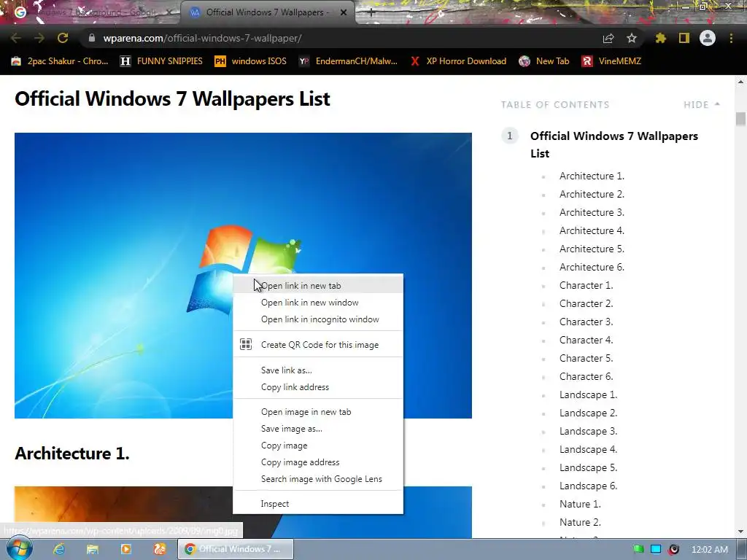Jump to Character 1. in contents
Screen dimensions: 747x560
pos(586,285)
